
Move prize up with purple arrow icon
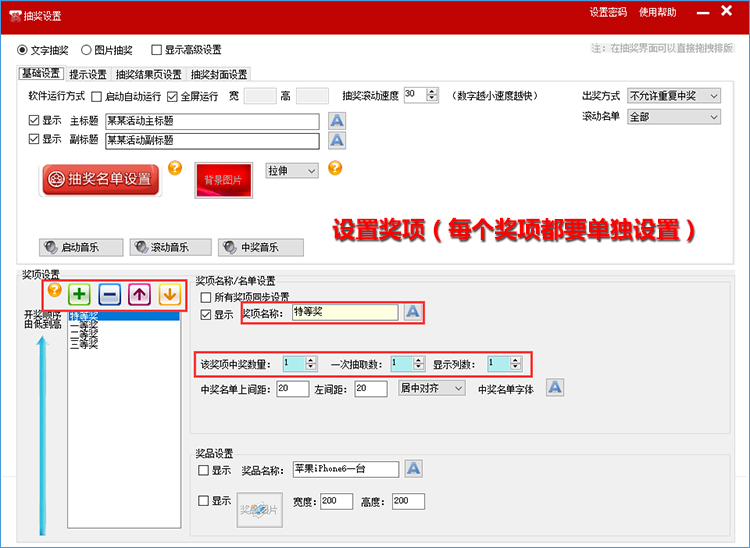[139, 295]
